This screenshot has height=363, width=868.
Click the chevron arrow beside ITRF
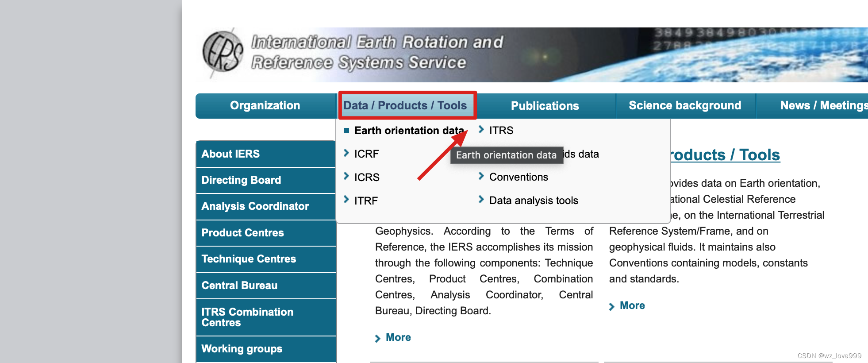346,200
